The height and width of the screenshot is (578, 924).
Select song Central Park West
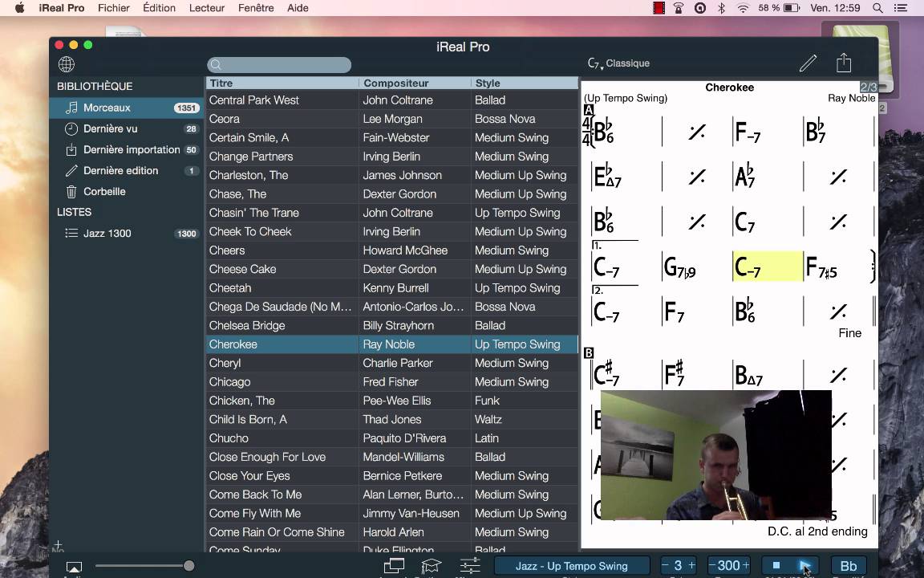(392, 100)
